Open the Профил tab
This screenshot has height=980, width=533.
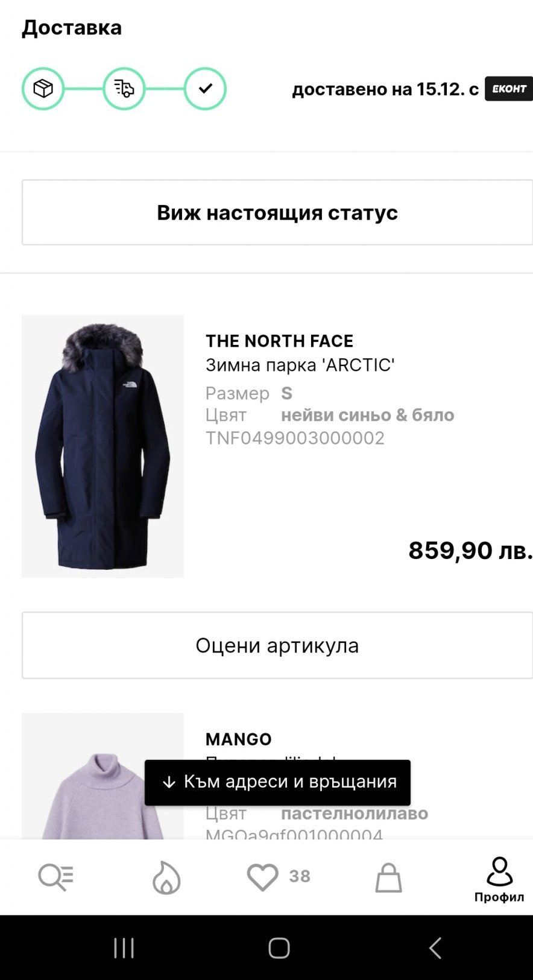click(499, 879)
